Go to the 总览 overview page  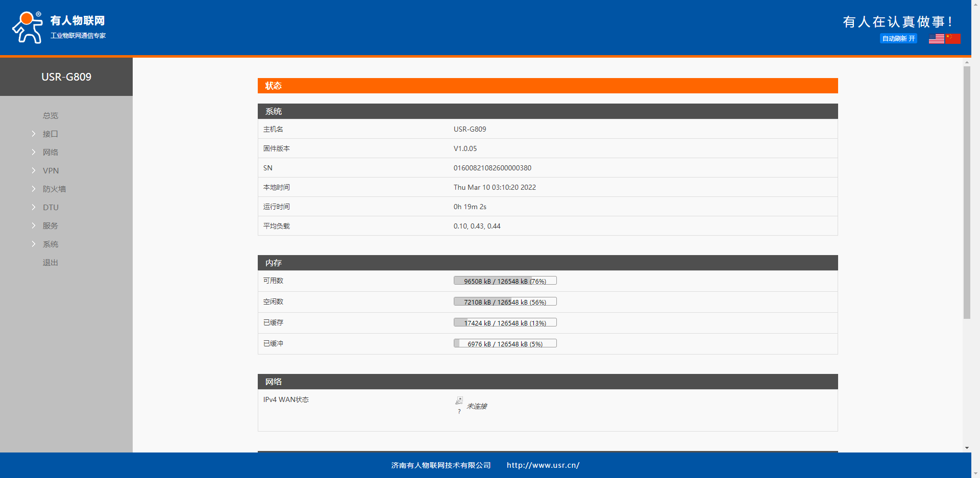coord(50,115)
